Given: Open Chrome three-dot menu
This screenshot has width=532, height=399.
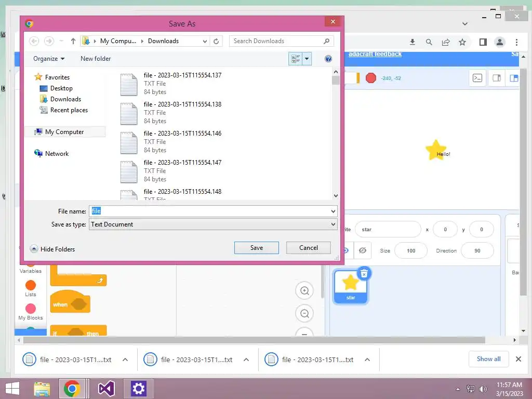Looking at the screenshot, I should 516,42.
